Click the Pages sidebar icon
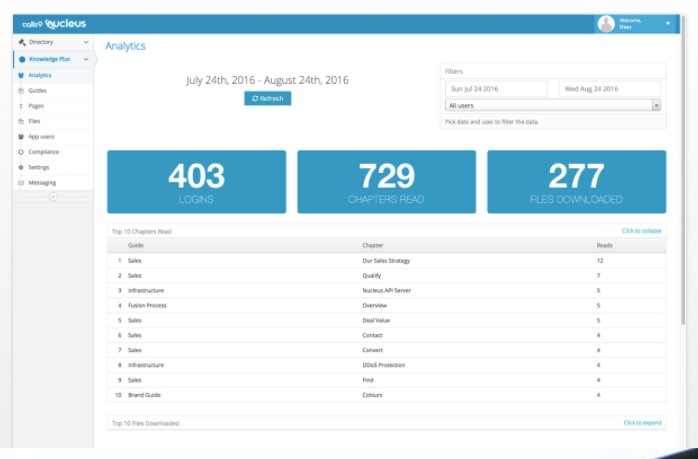This screenshot has height=459, width=698. coord(21,106)
